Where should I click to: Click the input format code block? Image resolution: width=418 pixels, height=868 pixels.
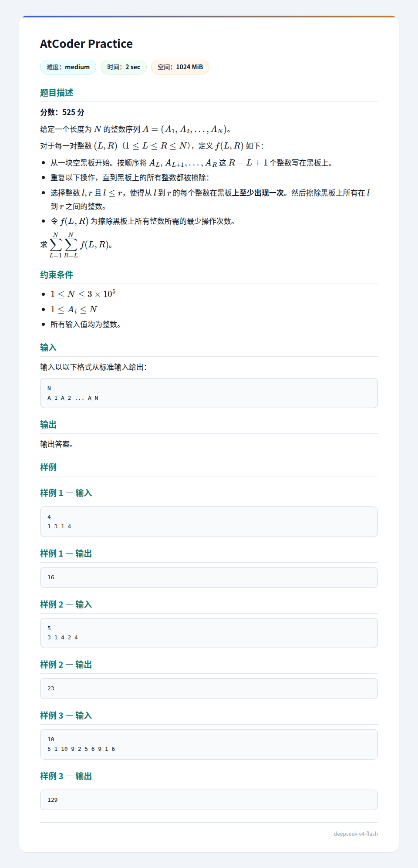pos(209,393)
